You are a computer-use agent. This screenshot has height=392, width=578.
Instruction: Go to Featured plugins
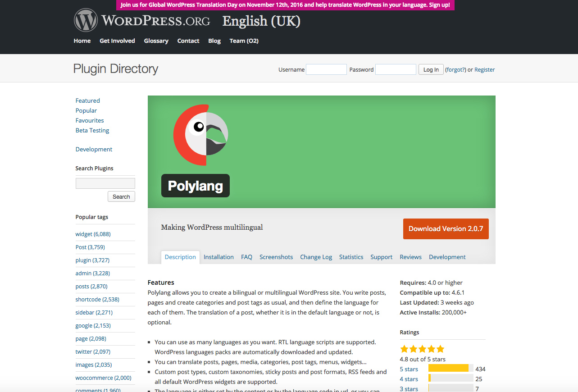pyautogui.click(x=88, y=100)
